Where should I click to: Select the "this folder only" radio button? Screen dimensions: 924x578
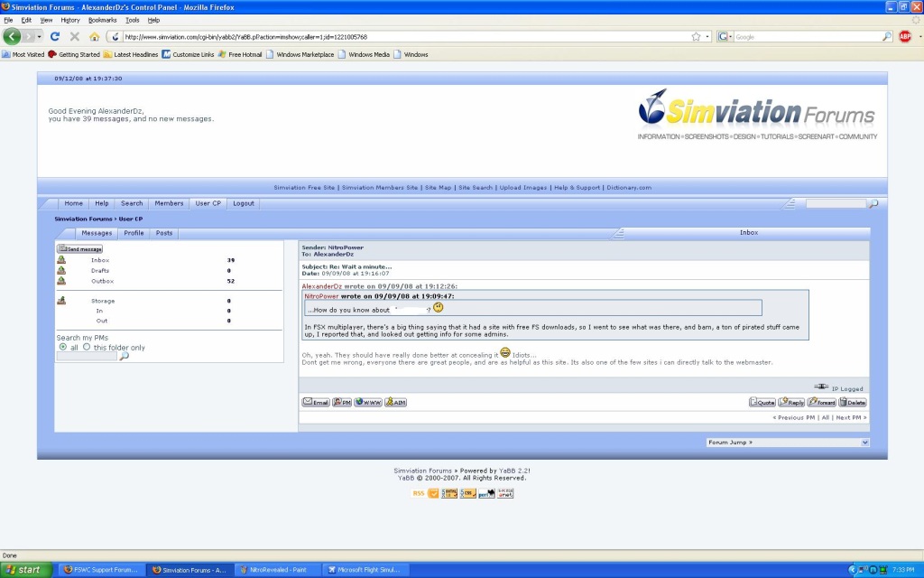click(87, 347)
